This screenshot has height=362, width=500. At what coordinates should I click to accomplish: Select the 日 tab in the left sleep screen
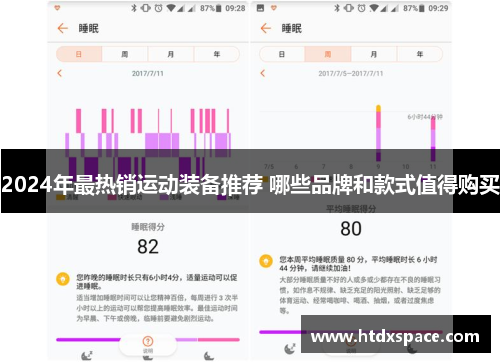79,54
